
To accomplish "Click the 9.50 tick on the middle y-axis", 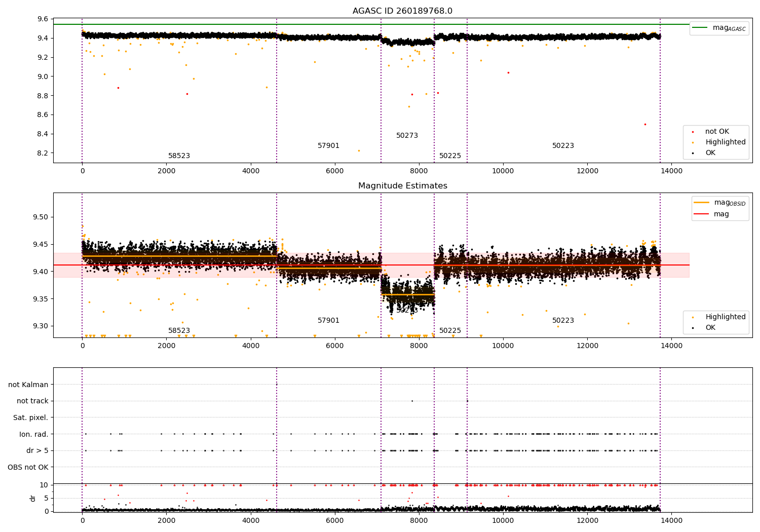I will click(41, 217).
